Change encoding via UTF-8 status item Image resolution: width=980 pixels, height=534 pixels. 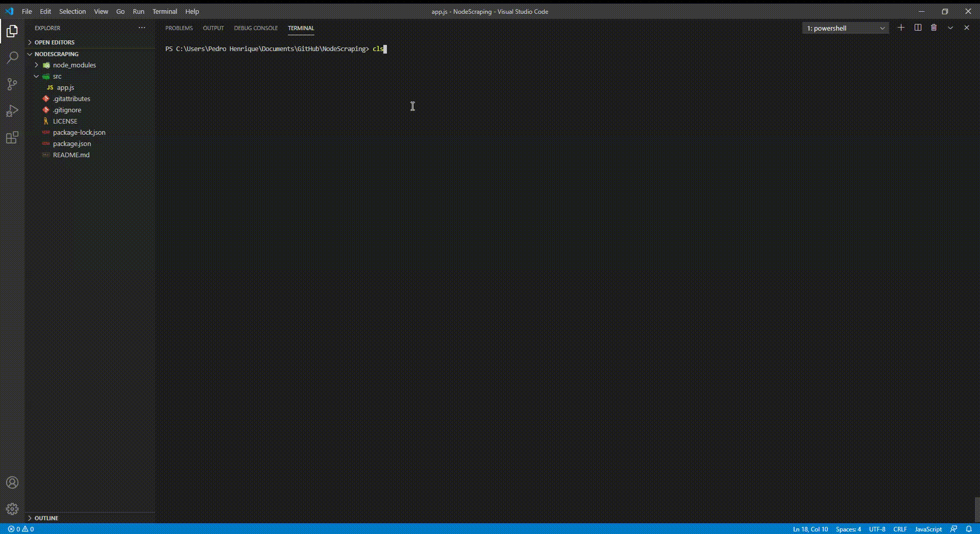click(x=877, y=529)
